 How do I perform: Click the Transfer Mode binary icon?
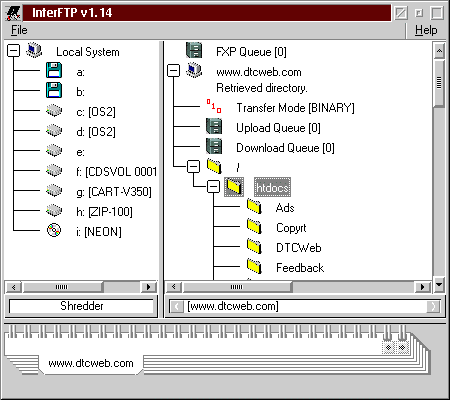pyautogui.click(x=214, y=107)
